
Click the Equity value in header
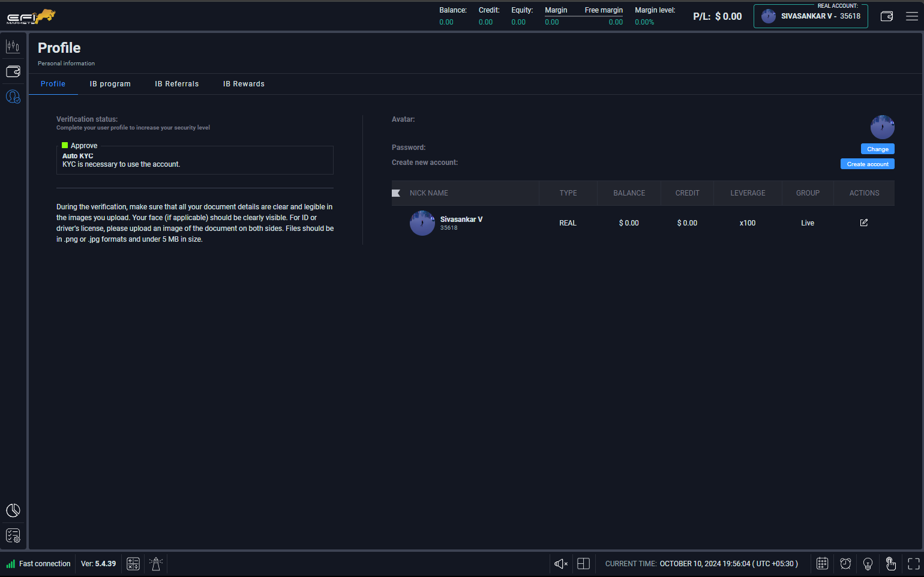[x=518, y=22]
